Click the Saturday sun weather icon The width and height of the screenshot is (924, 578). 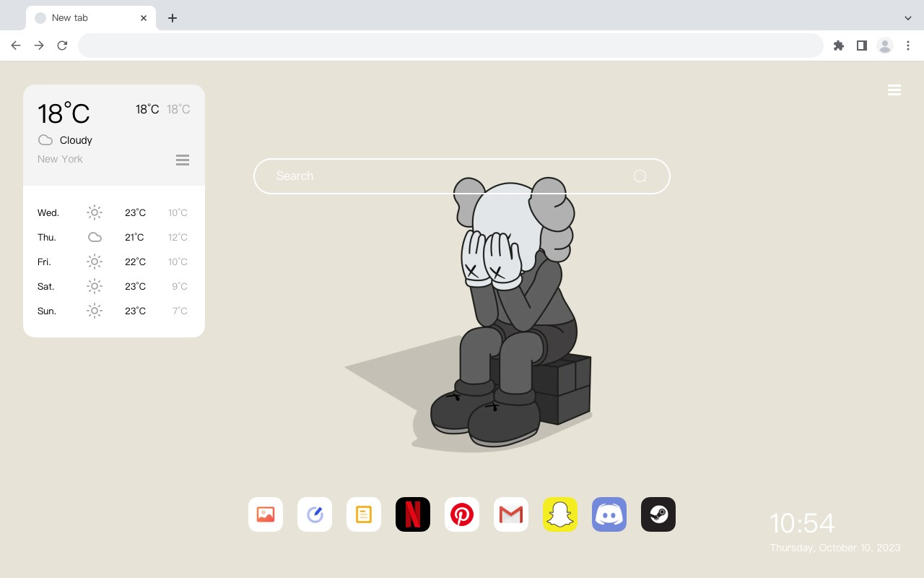(95, 286)
